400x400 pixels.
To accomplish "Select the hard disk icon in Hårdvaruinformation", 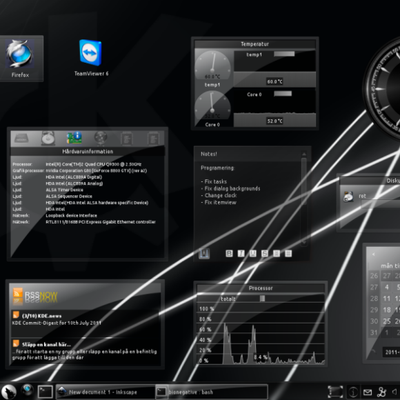I will (x=48, y=138).
